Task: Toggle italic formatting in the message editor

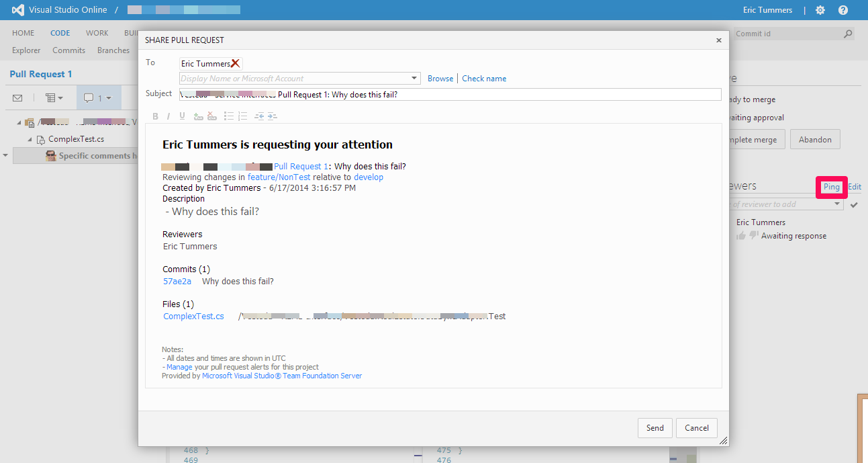Action: [x=168, y=116]
